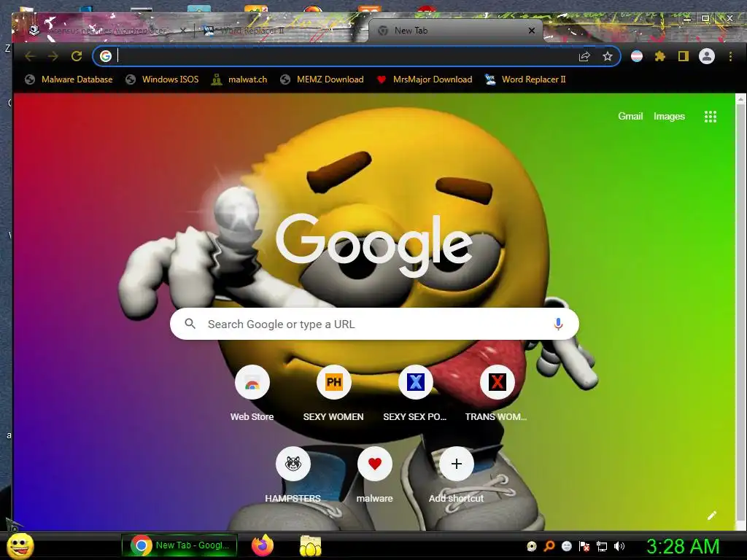The height and width of the screenshot is (560, 747).
Task: Click the 3:28 AM taskbar clock
Action: point(683,545)
